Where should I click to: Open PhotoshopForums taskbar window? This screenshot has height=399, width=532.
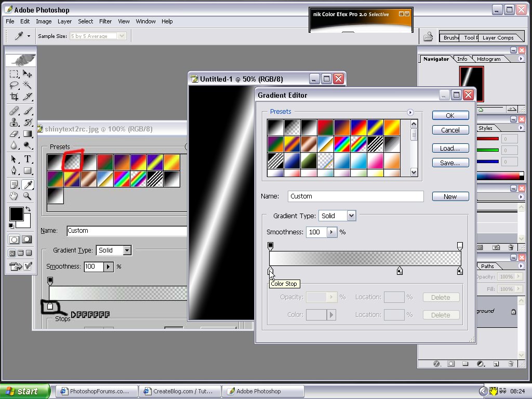tap(97, 391)
